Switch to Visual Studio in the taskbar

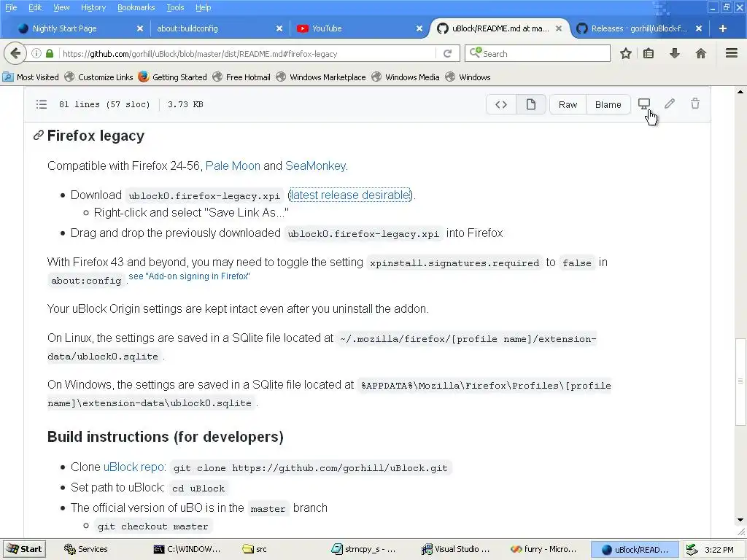[455, 549]
